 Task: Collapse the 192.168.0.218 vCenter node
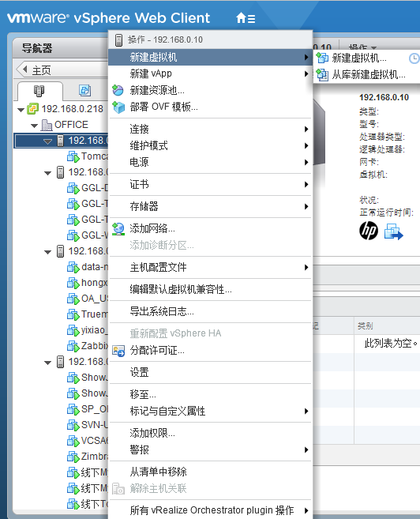(21, 110)
